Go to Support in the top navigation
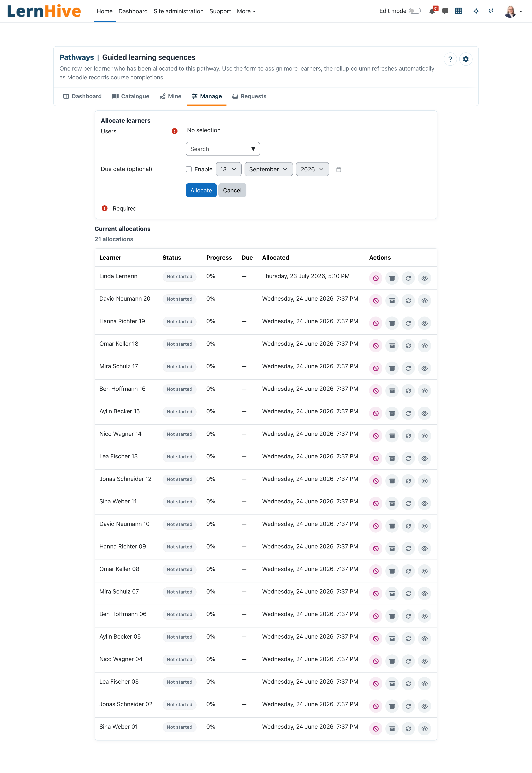 220,11
